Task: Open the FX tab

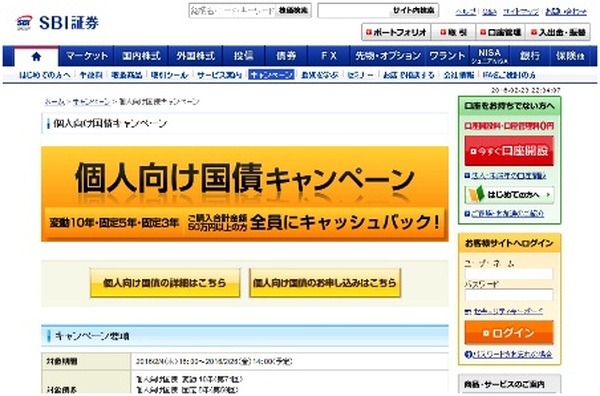Action: 329,56
